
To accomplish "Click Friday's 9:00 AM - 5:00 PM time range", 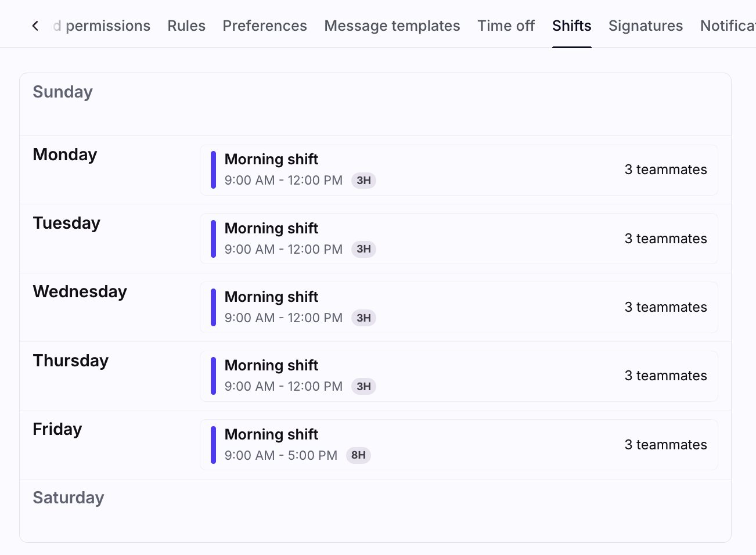I will 280,455.
